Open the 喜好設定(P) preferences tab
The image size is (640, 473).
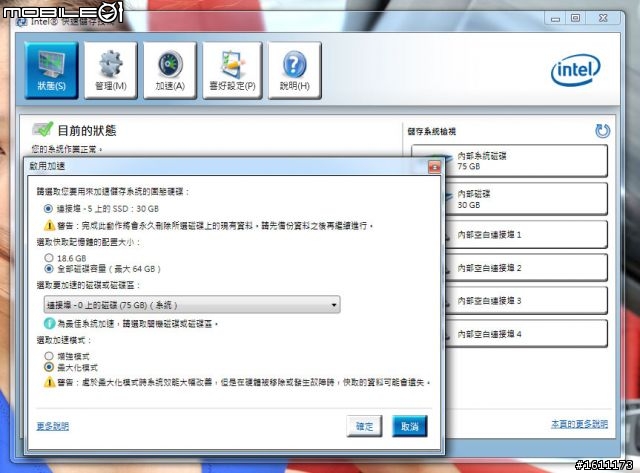coord(232,70)
